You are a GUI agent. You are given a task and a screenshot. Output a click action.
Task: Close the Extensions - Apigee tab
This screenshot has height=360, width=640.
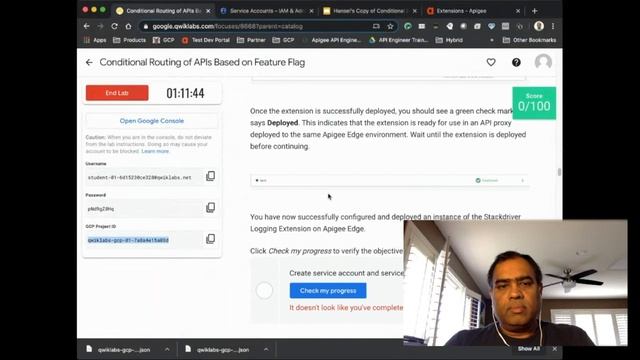click(518, 11)
